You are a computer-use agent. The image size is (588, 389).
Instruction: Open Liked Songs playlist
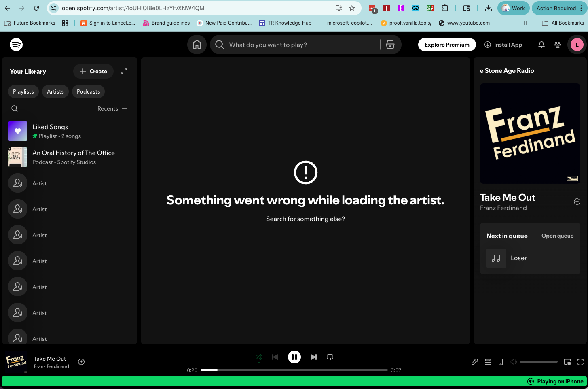[x=70, y=131]
